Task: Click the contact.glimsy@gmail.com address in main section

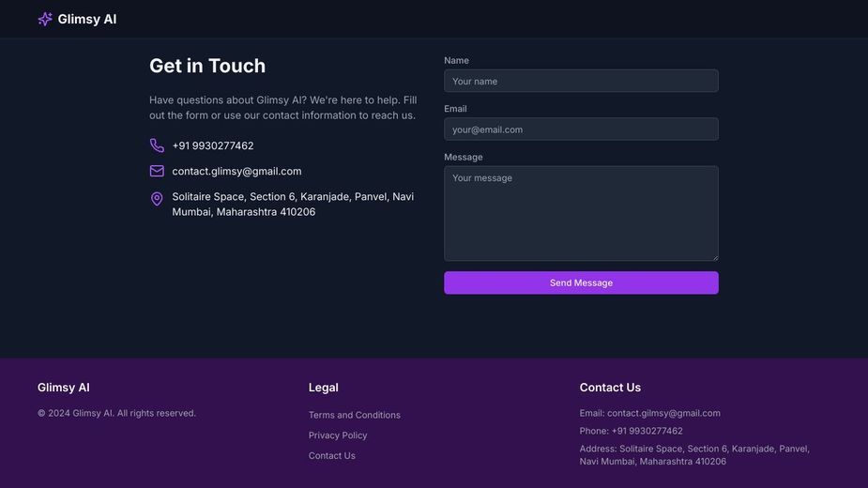Action: (x=236, y=171)
